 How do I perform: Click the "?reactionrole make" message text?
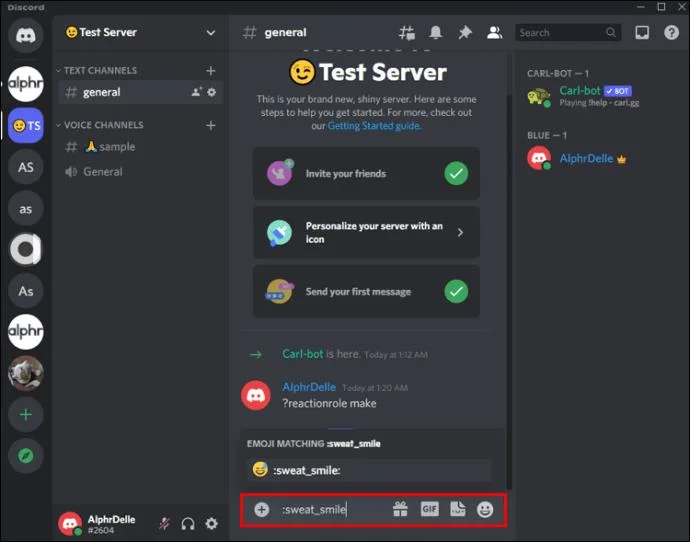click(x=329, y=403)
